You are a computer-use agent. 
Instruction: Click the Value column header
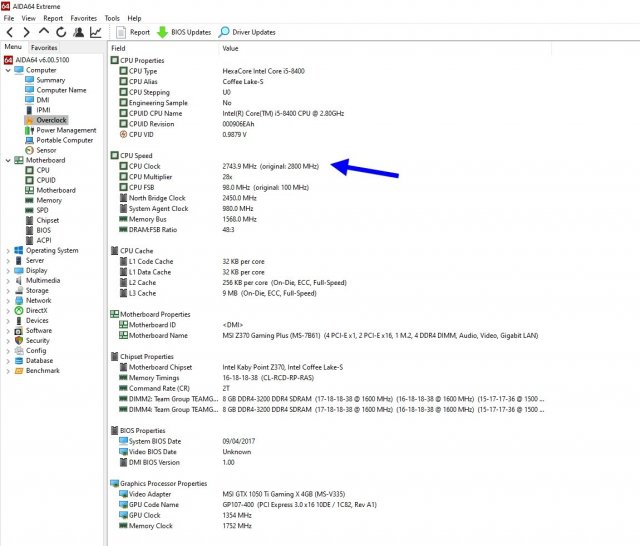point(231,48)
